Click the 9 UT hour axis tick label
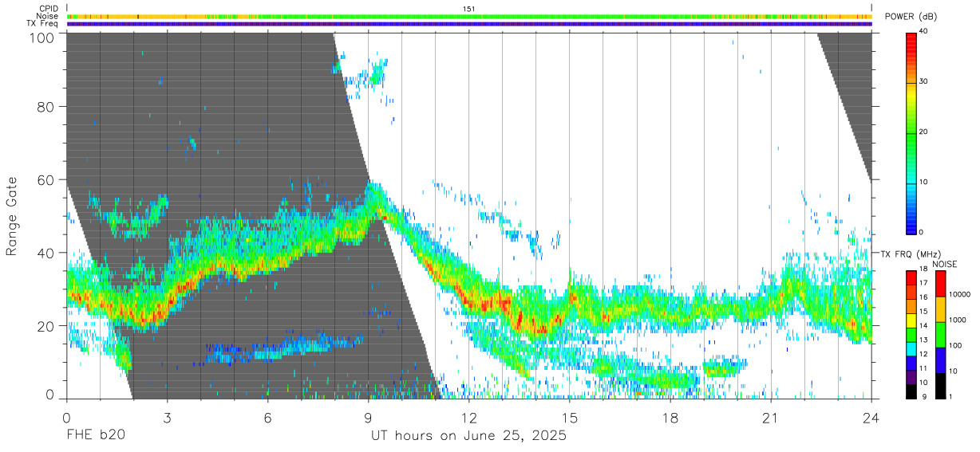Viewport: 980px width, 452px height. point(368,418)
